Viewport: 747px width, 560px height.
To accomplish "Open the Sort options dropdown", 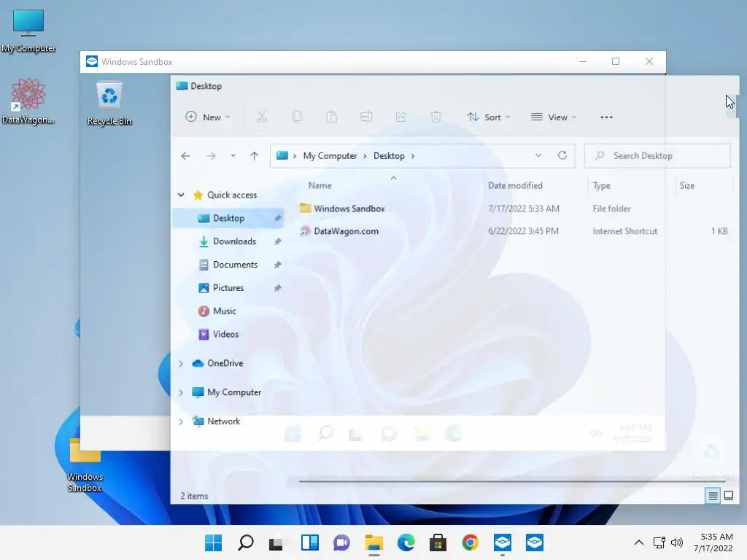I will coord(489,117).
